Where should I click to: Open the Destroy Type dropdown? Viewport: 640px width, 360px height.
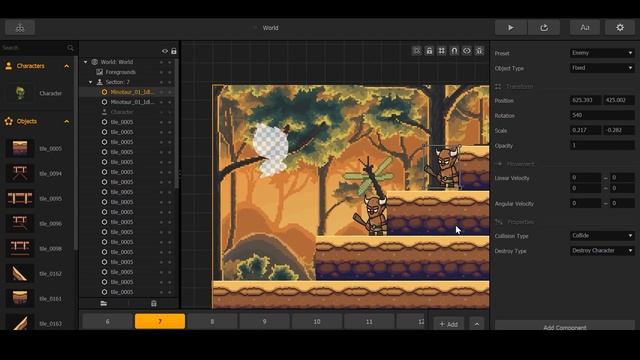pyautogui.click(x=602, y=250)
